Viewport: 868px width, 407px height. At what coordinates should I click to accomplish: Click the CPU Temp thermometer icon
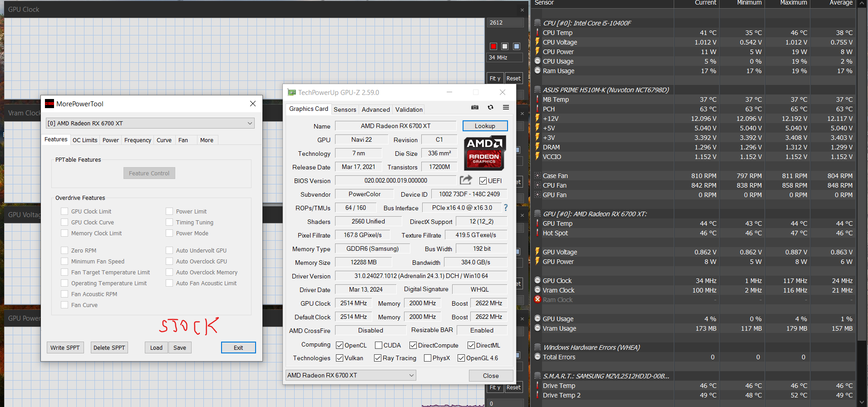tap(538, 33)
